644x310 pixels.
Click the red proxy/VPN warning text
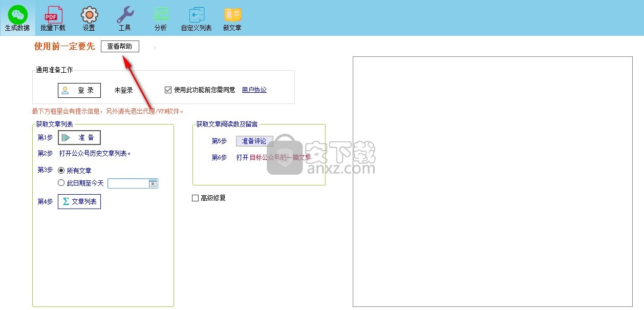click(x=108, y=111)
